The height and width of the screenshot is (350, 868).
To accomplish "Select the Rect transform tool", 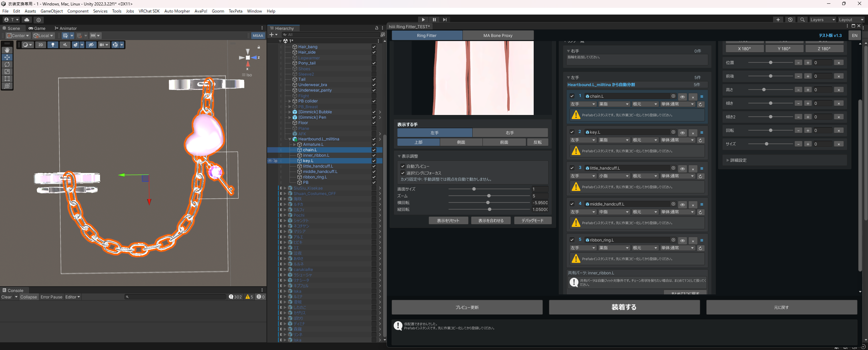I will [7, 79].
